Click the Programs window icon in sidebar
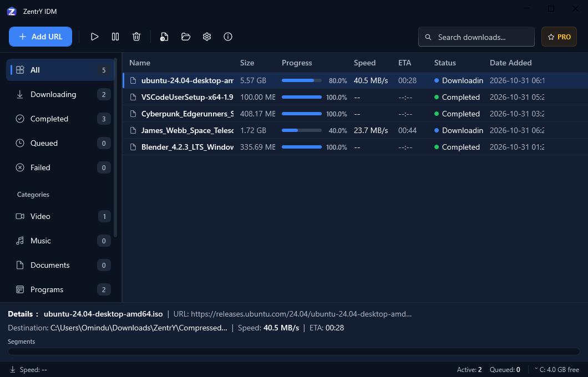 pyautogui.click(x=20, y=289)
